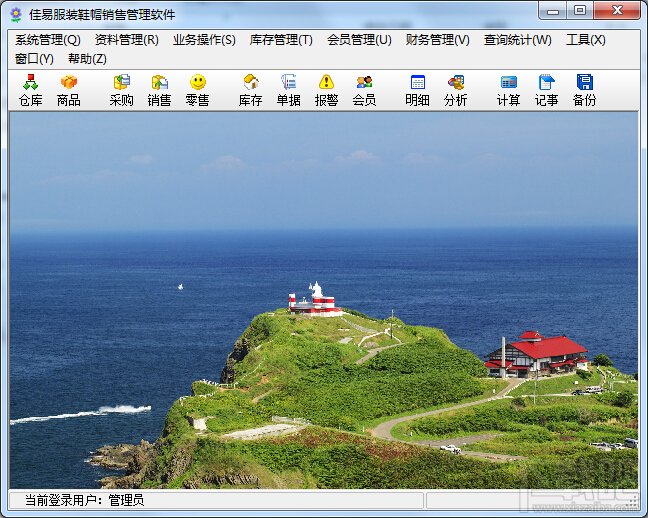
Task: Open the 记事 notes toolbar icon
Action: point(546,91)
